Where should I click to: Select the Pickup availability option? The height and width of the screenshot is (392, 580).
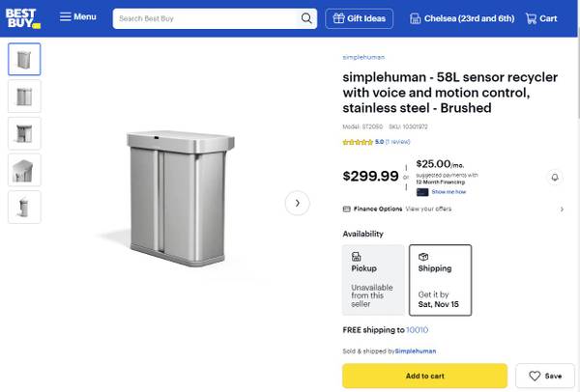click(372, 279)
